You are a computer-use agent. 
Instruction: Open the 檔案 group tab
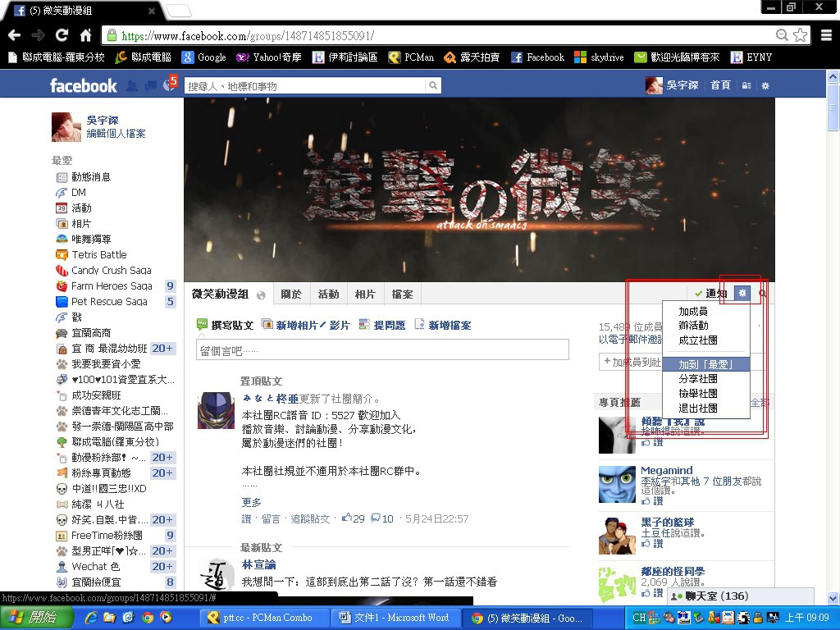tap(402, 294)
